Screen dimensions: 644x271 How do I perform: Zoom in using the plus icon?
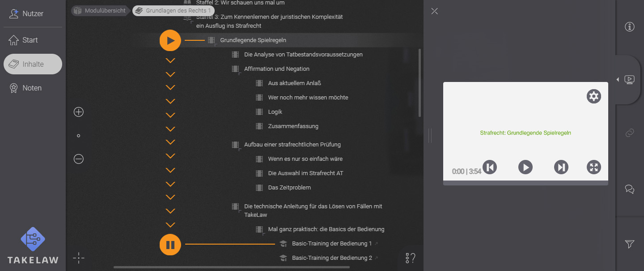78,112
